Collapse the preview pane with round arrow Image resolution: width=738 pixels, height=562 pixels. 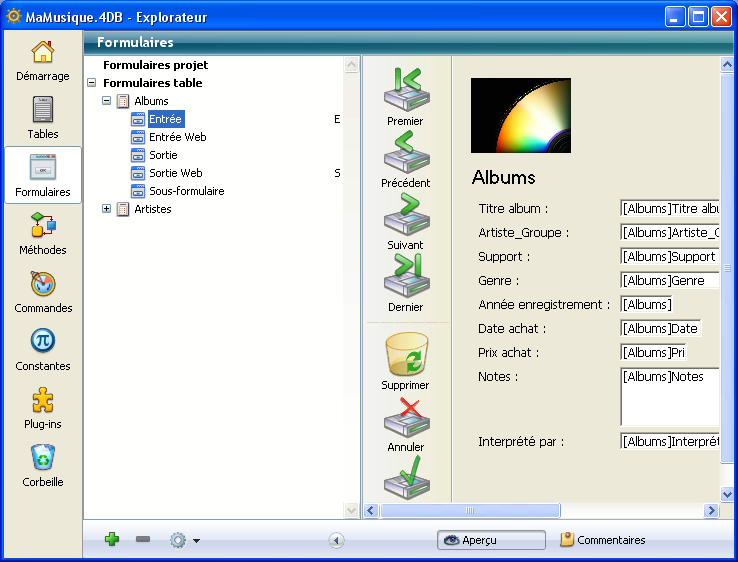click(x=336, y=540)
